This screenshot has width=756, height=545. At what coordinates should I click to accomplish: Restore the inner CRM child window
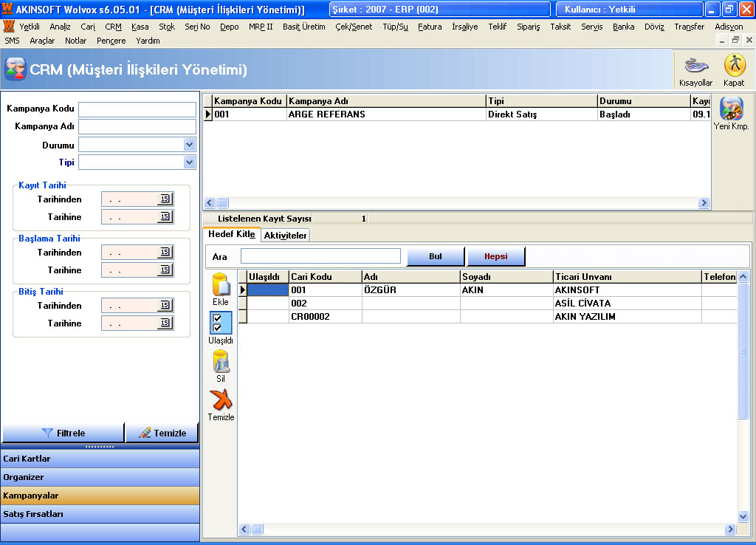pos(735,41)
